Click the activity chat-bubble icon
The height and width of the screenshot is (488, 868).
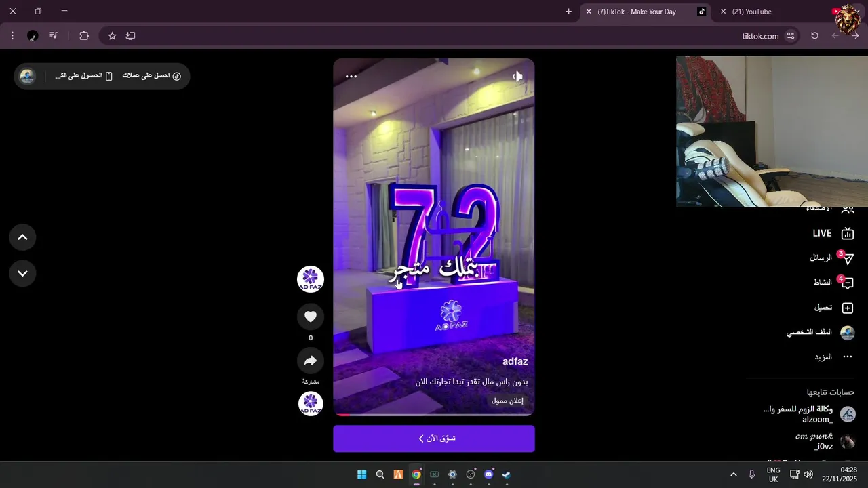coord(847,283)
